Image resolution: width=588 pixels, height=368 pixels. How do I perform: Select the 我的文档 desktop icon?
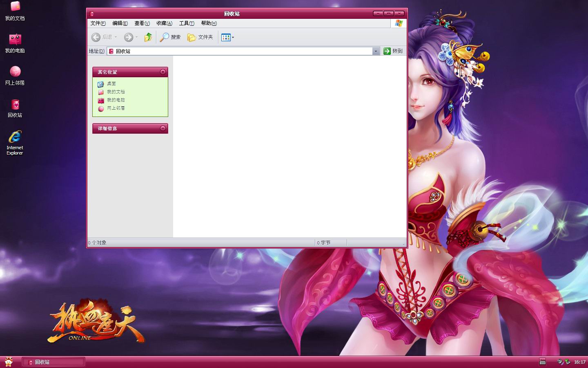(15, 11)
